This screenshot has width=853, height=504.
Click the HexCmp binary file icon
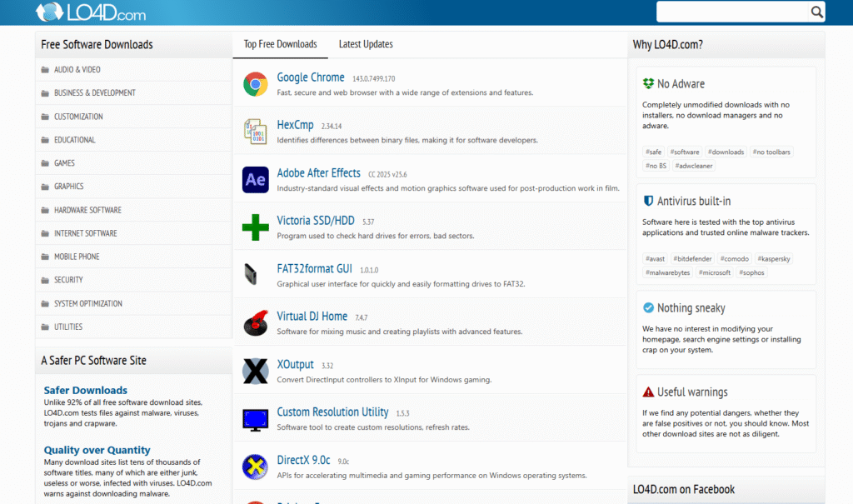[x=255, y=132]
